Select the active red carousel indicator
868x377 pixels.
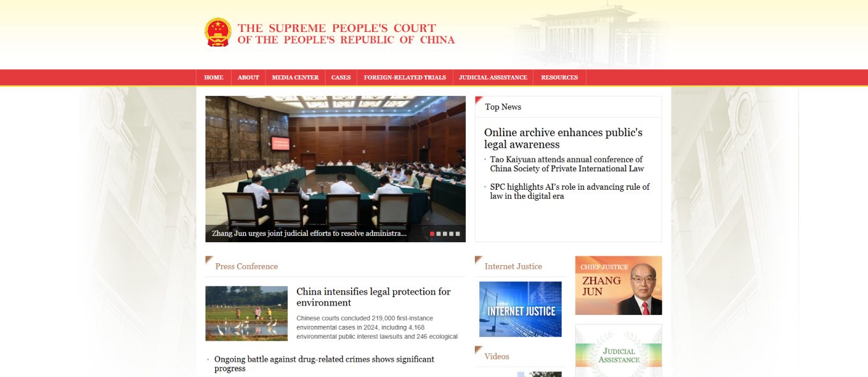[432, 234]
